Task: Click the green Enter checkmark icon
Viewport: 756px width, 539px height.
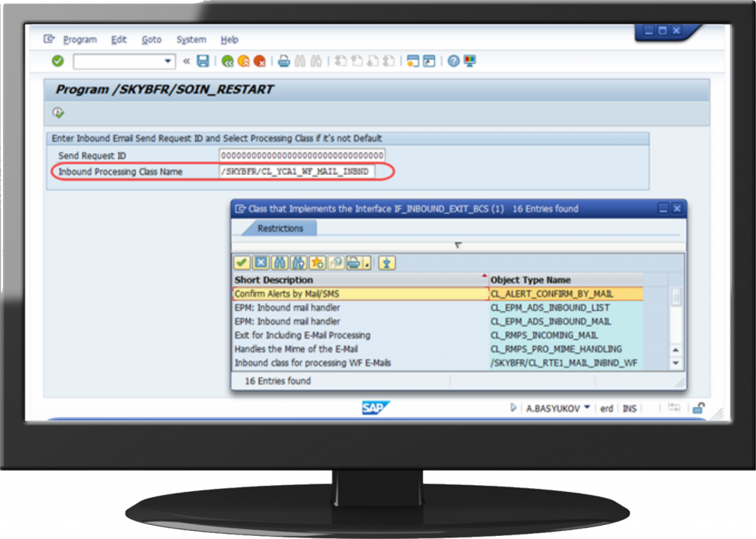Action: (58, 61)
